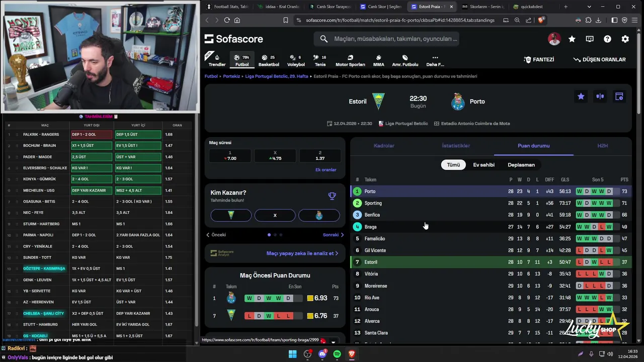Screen dimensions: 644x362
Task: Select the Futbol sport icon
Action: (242, 60)
